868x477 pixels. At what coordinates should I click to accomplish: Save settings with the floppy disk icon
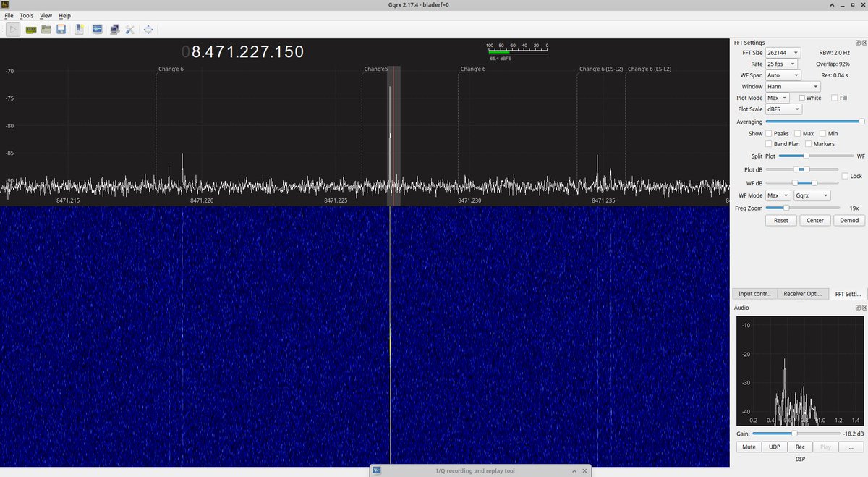point(61,30)
